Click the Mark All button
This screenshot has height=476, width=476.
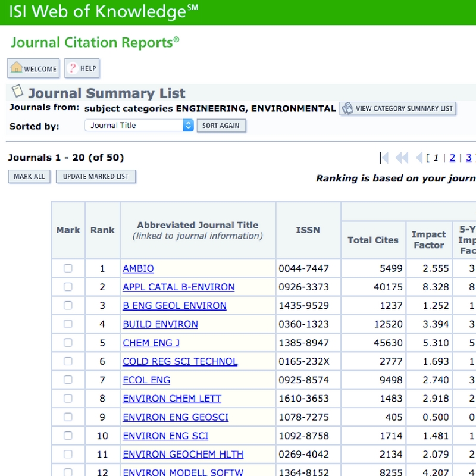(29, 177)
